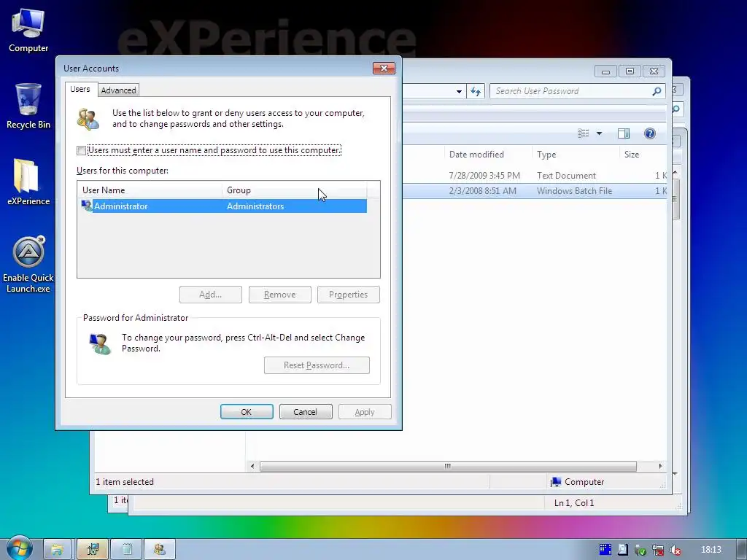
Task: Switch to User Accounts taskbar button
Action: (160, 549)
